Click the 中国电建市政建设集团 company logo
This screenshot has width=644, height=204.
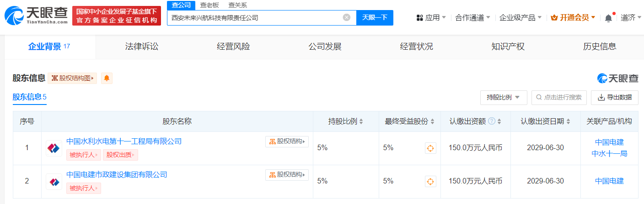(54, 182)
